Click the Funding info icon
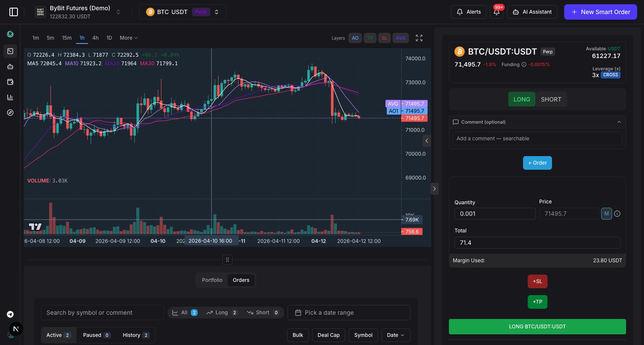Screen dimensions: 644x345 point(524,64)
